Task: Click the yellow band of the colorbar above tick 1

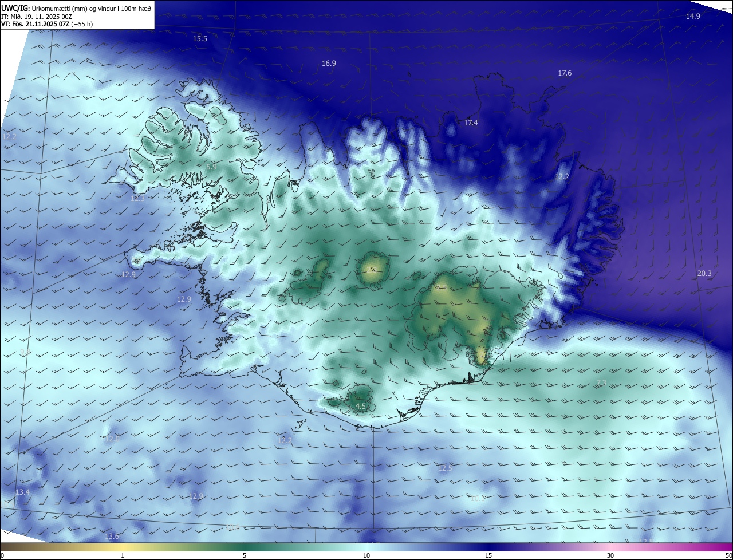Action: pyautogui.click(x=123, y=547)
